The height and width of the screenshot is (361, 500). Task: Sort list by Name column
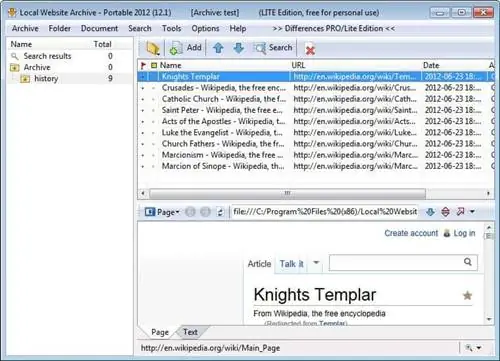[x=171, y=65]
